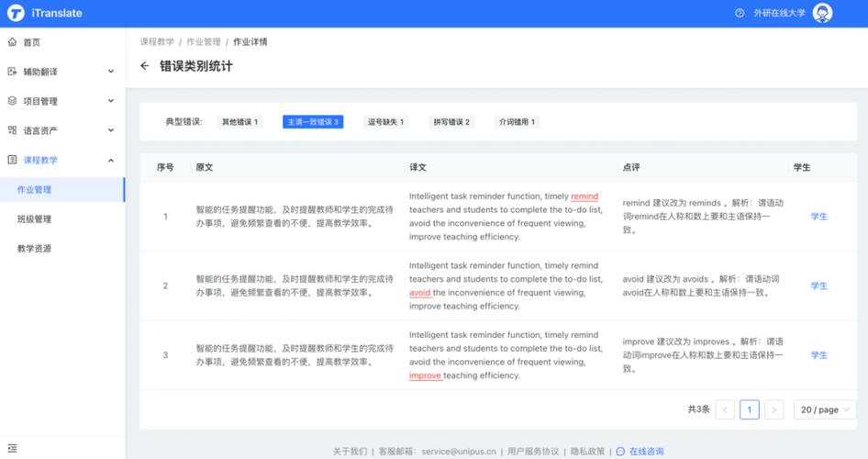Click the 语言资产 sidebar icon
868x459 pixels.
pyautogui.click(x=12, y=130)
